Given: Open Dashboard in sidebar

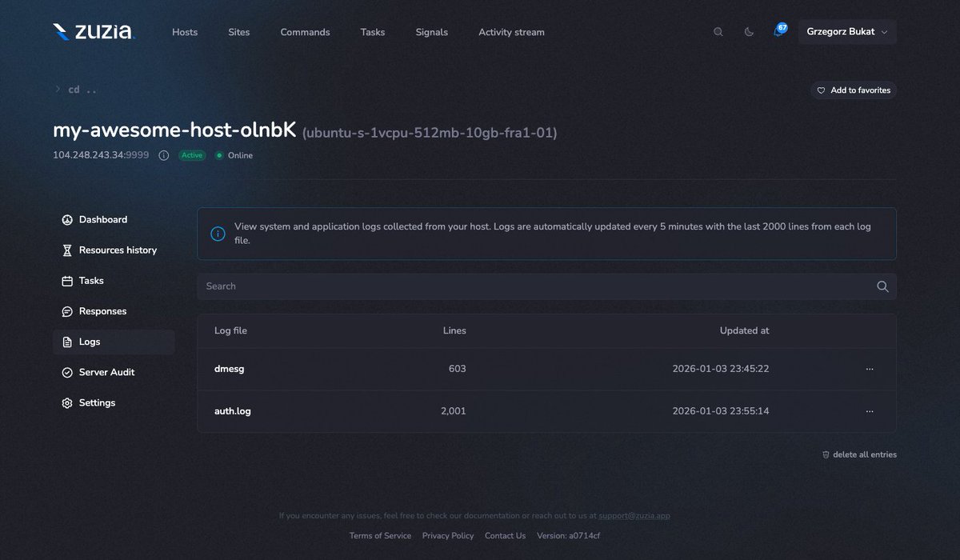Looking at the screenshot, I should [x=114, y=219].
